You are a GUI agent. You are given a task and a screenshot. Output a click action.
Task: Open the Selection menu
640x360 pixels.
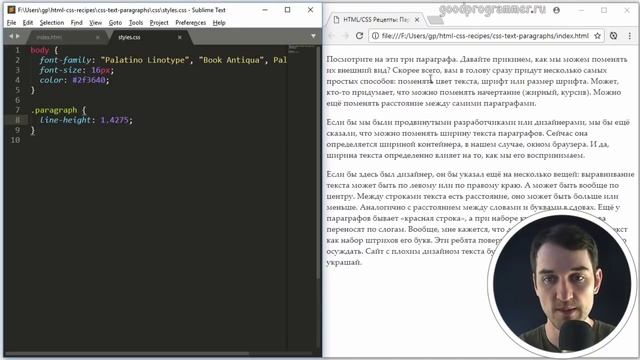click(51, 23)
